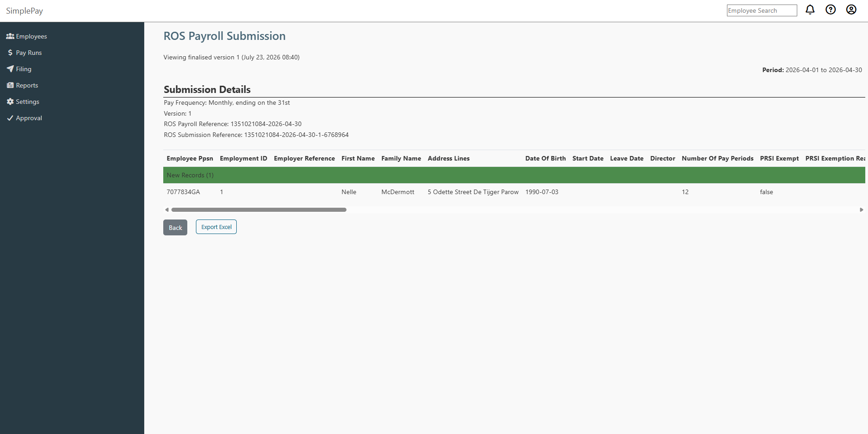Click the Employees people icon in sidebar
Viewport: 868px width, 434px height.
tap(10, 36)
